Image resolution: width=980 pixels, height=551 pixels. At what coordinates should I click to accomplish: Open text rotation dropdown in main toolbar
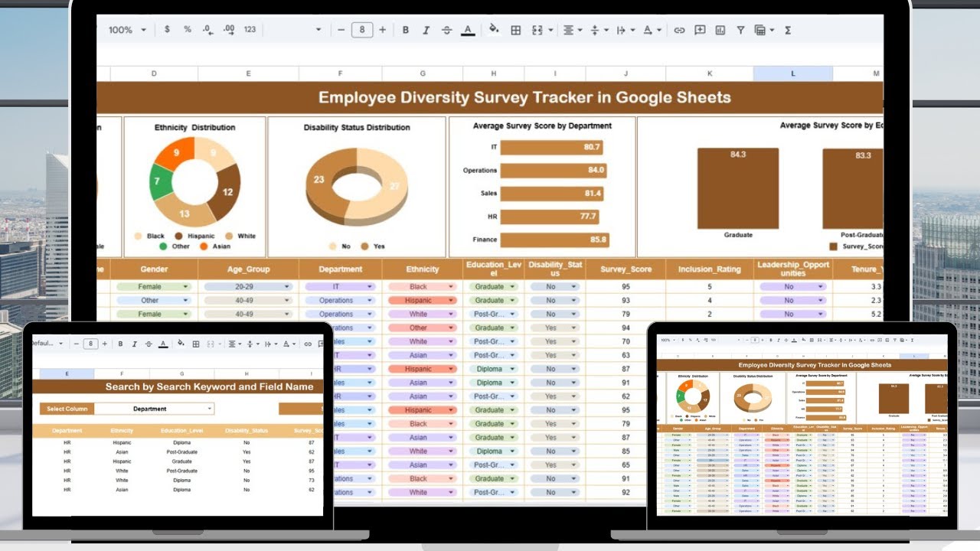(x=652, y=30)
